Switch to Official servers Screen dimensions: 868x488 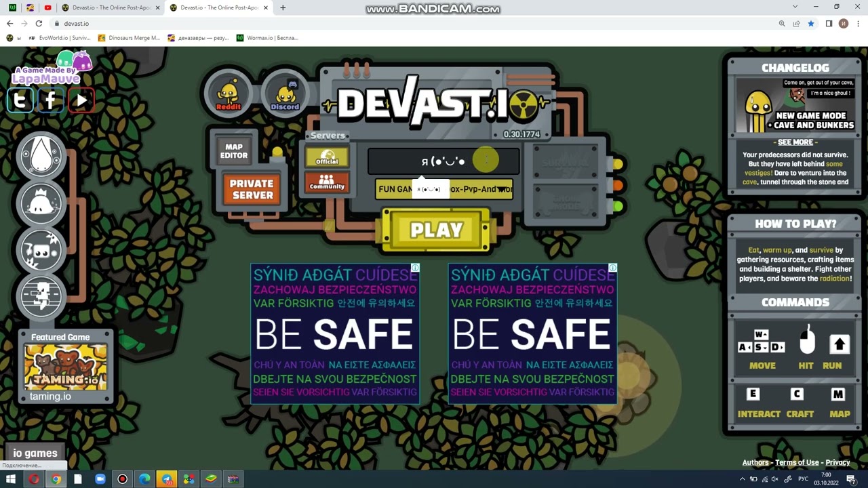327,157
